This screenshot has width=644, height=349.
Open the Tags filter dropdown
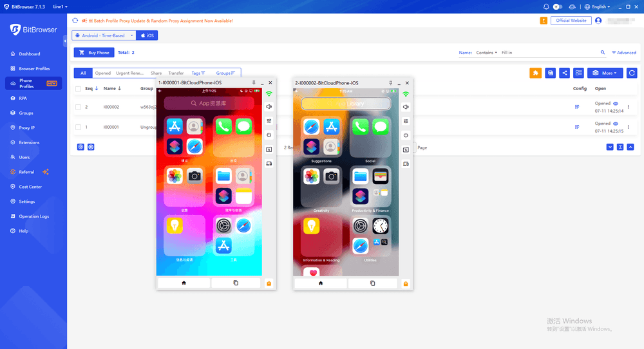coord(198,73)
